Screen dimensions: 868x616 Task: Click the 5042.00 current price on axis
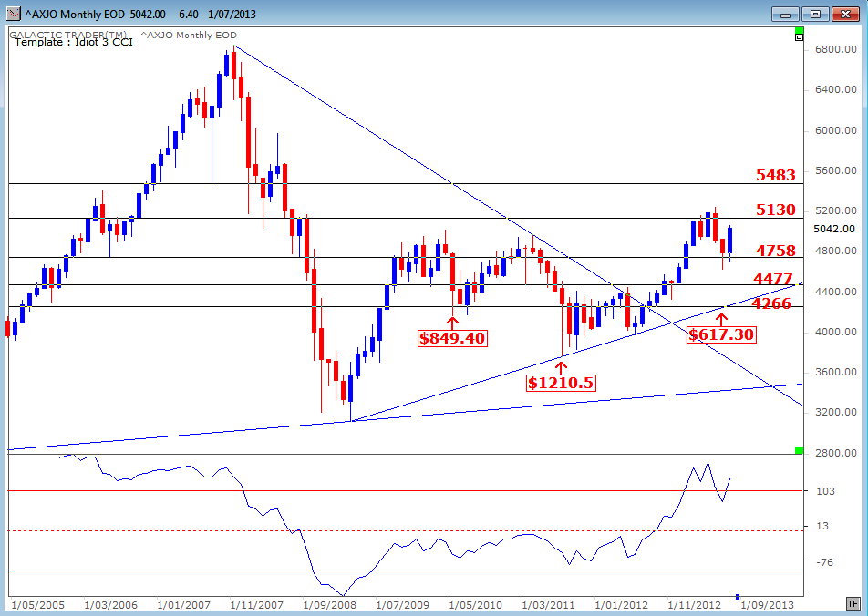tap(834, 229)
